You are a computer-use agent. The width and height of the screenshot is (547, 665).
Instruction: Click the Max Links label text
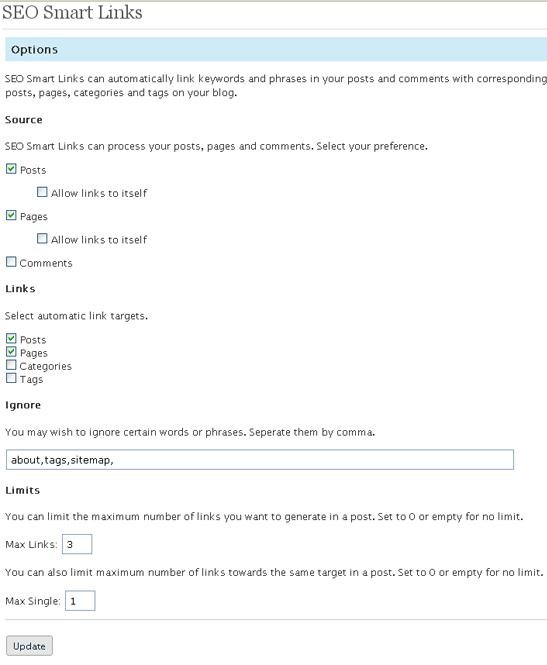(31, 544)
